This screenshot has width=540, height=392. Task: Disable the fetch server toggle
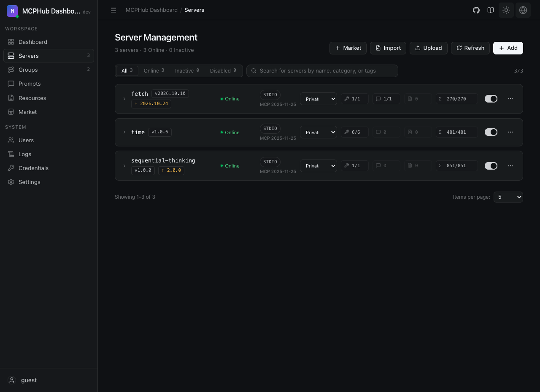[x=491, y=99]
